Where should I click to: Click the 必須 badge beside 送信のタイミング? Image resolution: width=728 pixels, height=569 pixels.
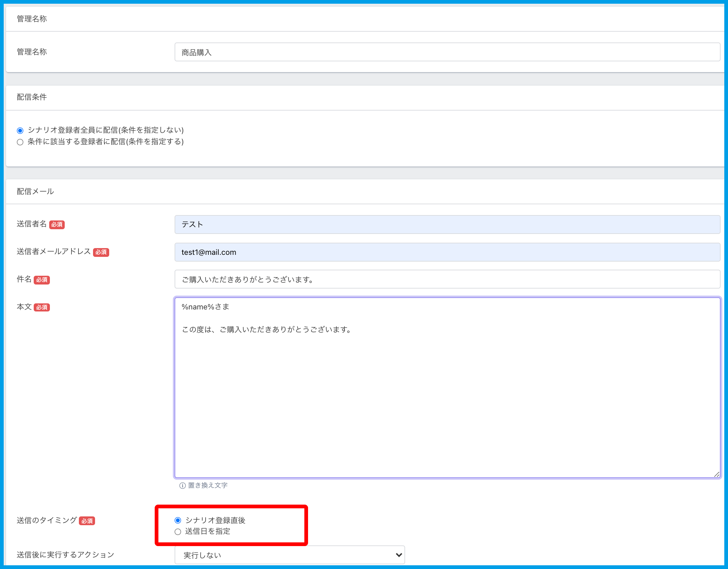pyautogui.click(x=87, y=521)
